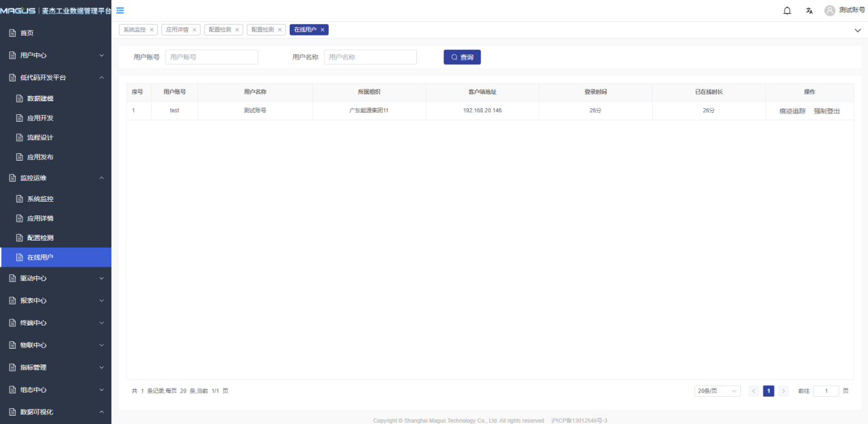Close the 应用详情 tab
This screenshot has height=424, width=868.
[194, 30]
